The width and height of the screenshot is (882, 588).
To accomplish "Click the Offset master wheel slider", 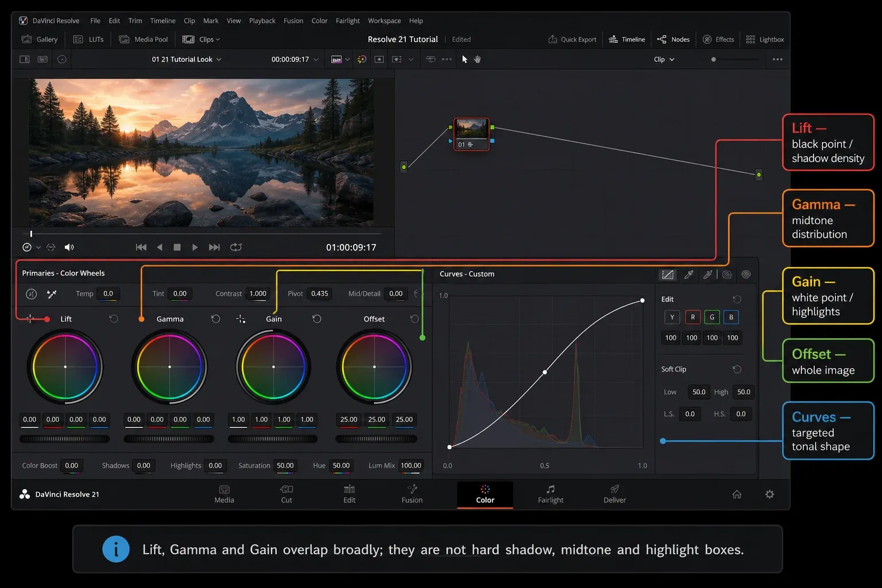I will 376,439.
